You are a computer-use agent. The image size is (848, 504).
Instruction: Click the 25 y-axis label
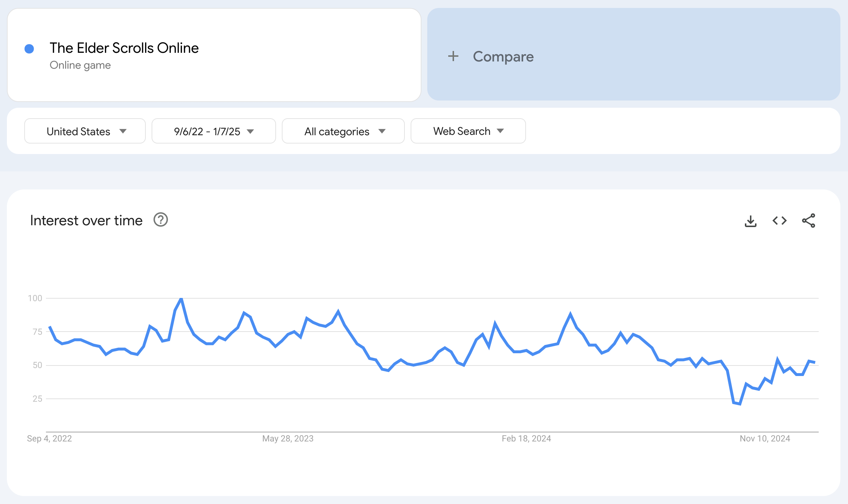click(x=38, y=399)
